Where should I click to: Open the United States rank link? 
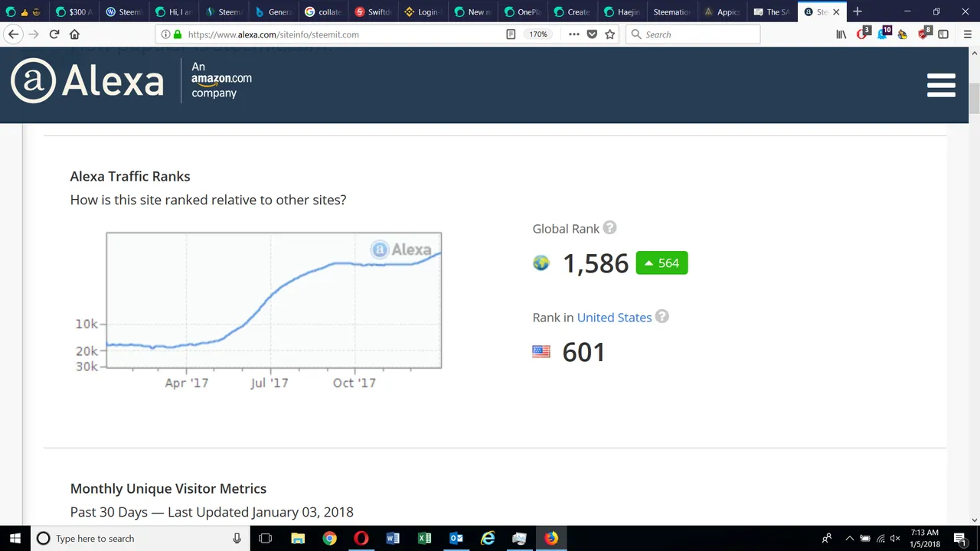pyautogui.click(x=614, y=318)
